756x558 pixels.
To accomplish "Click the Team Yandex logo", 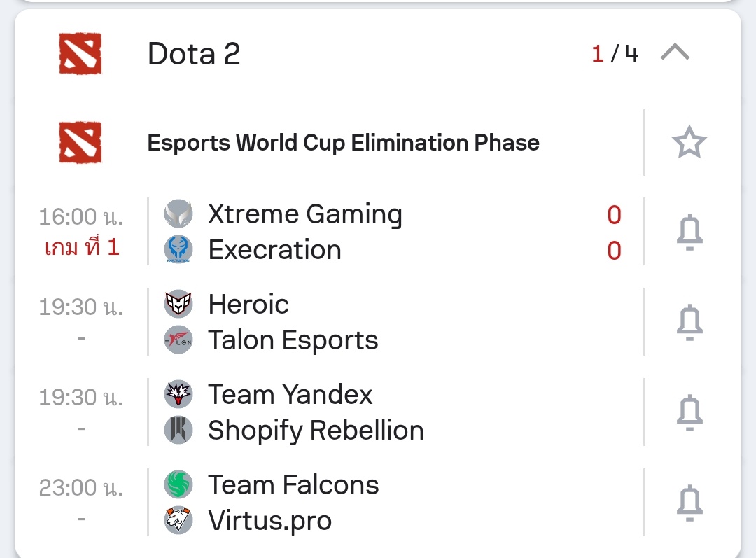I will coord(178,393).
